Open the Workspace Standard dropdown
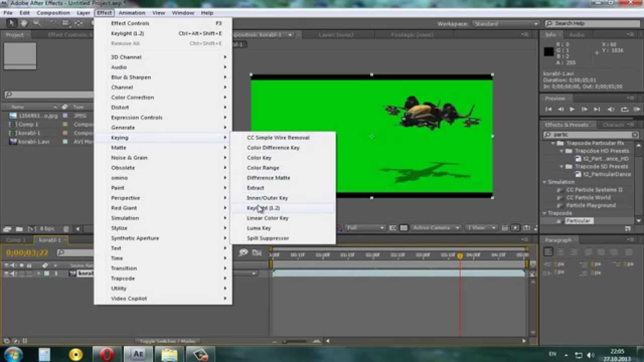 505,24
